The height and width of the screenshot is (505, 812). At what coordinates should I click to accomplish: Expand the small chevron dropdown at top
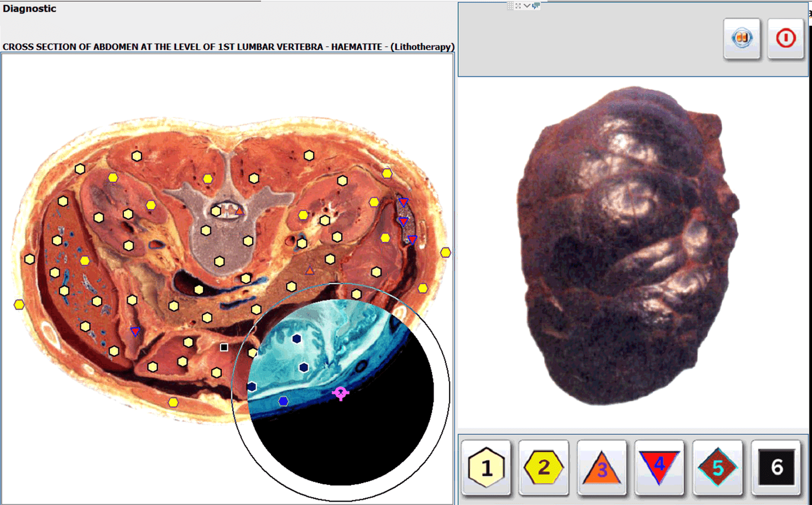click(x=527, y=6)
